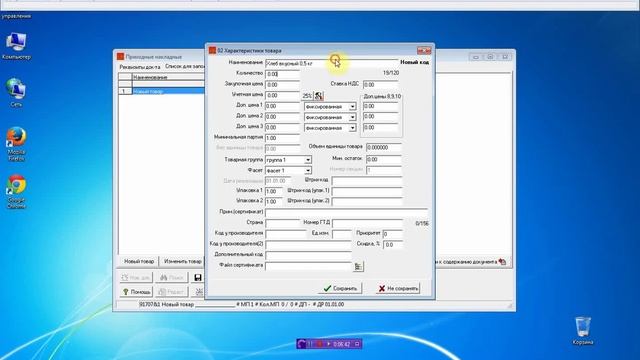Click the Приоритет field
The image size is (640, 360).
393,234
